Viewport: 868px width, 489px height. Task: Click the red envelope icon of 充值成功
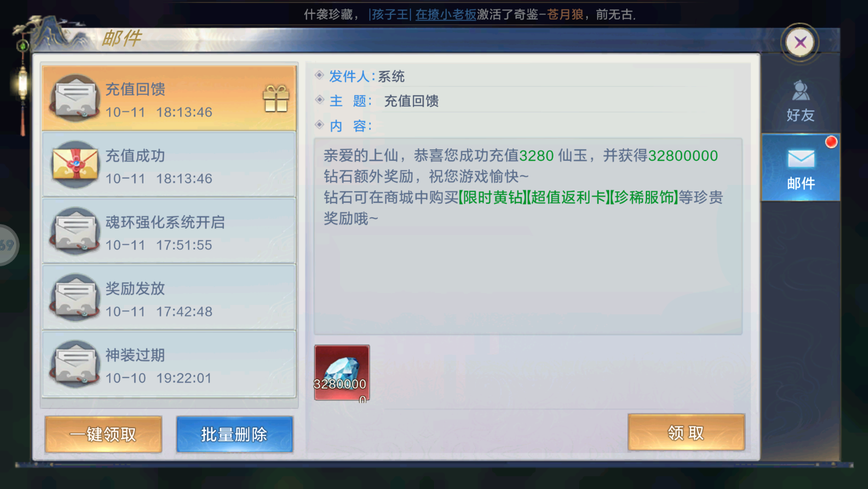[x=75, y=164]
